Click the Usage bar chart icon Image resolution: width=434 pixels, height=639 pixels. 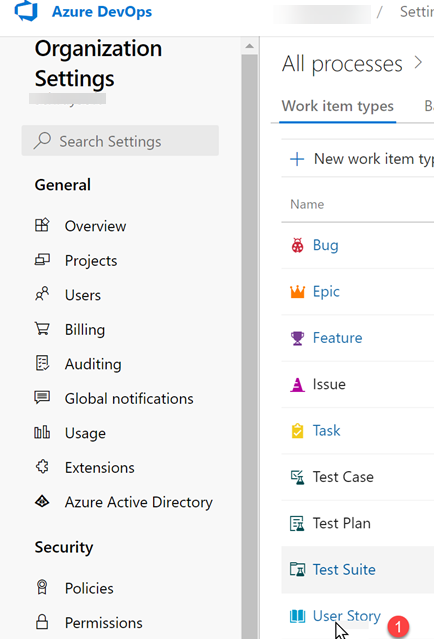pyautogui.click(x=42, y=432)
